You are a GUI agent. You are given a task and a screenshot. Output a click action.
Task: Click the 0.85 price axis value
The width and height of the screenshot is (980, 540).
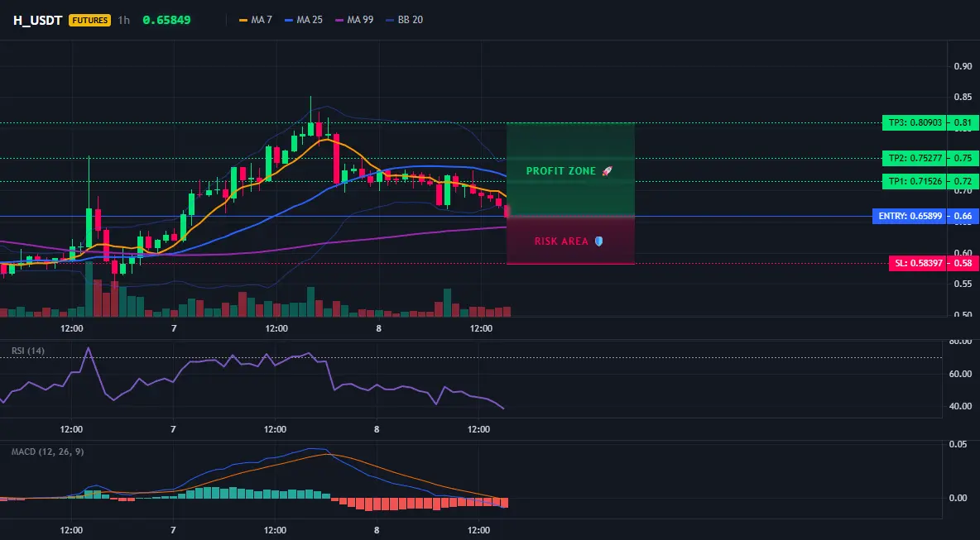963,98
